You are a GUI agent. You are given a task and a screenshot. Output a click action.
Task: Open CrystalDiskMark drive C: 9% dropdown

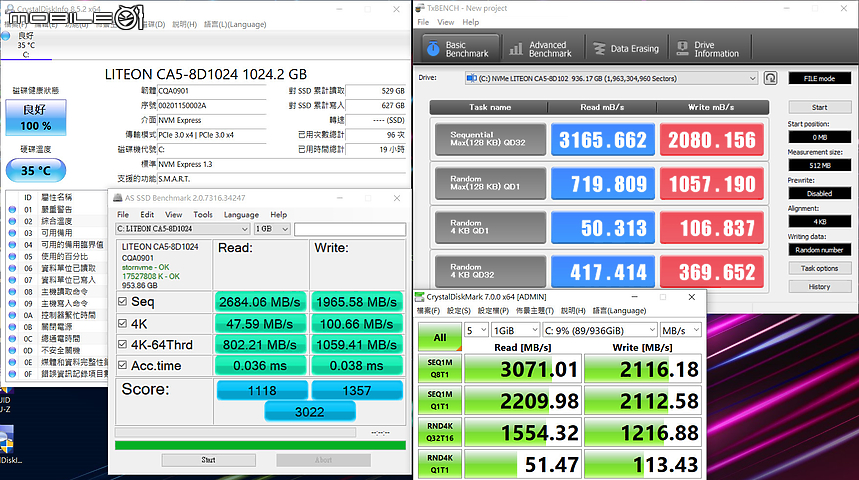600,330
